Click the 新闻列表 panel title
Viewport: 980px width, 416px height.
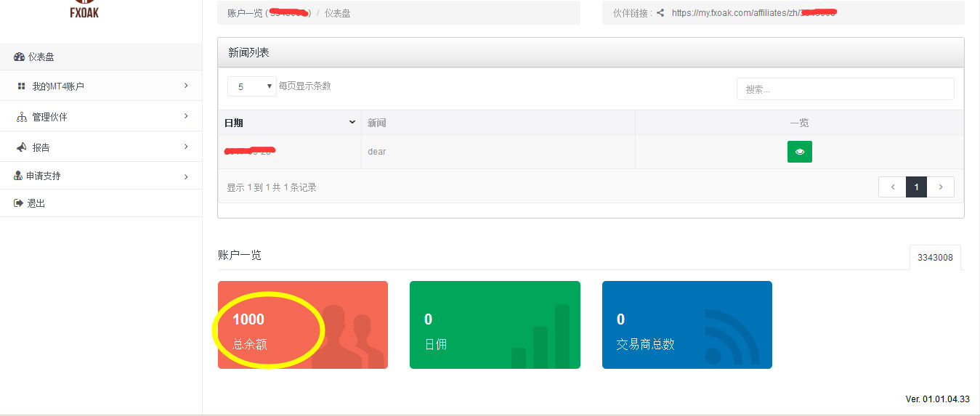pyautogui.click(x=248, y=52)
